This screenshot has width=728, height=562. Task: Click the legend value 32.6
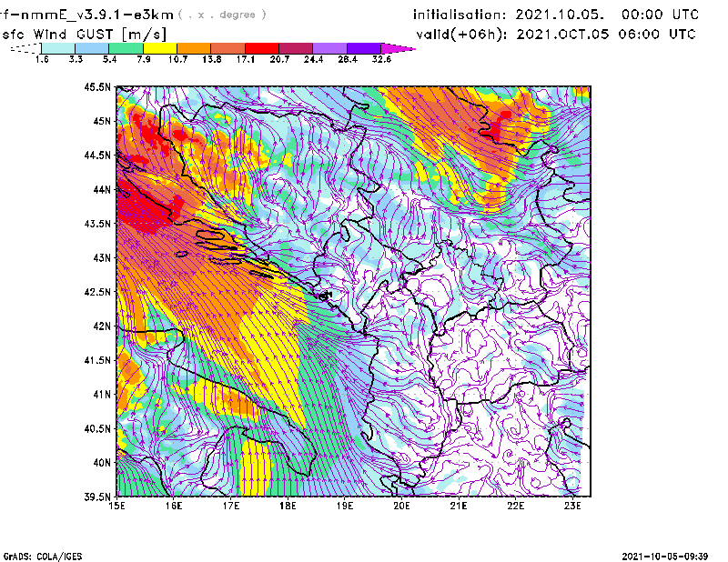tap(381, 59)
